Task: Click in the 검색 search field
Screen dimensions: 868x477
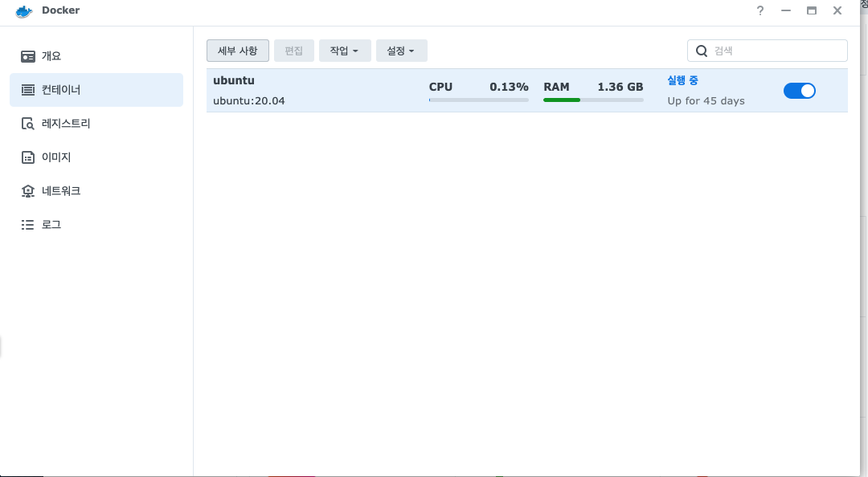Action: click(x=768, y=51)
